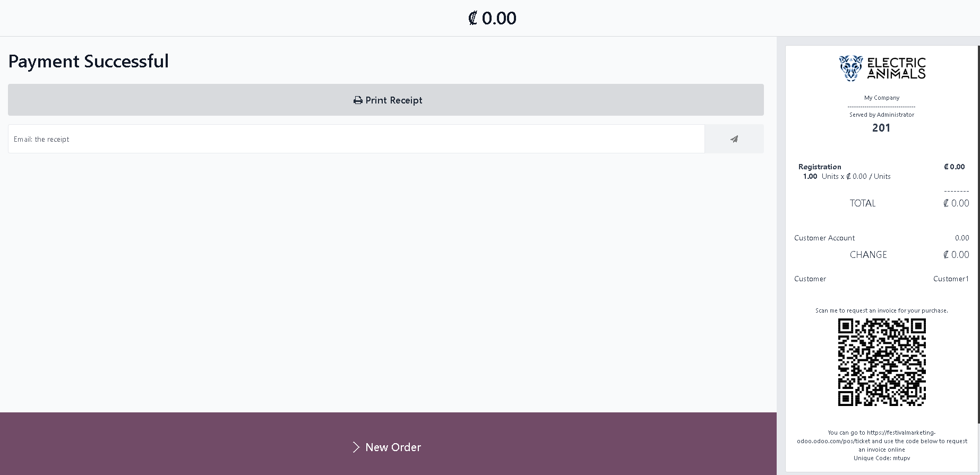Click the Customer Account payment line
The image size is (980, 475).
coord(824,238)
